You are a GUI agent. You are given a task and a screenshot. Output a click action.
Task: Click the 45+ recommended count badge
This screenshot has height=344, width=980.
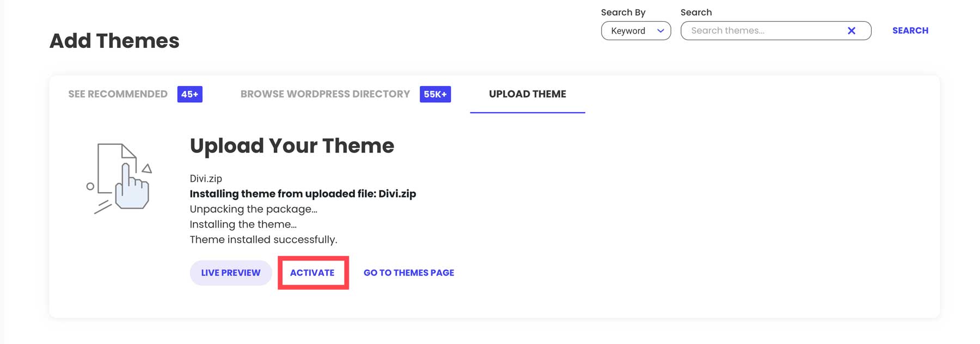[x=189, y=94]
